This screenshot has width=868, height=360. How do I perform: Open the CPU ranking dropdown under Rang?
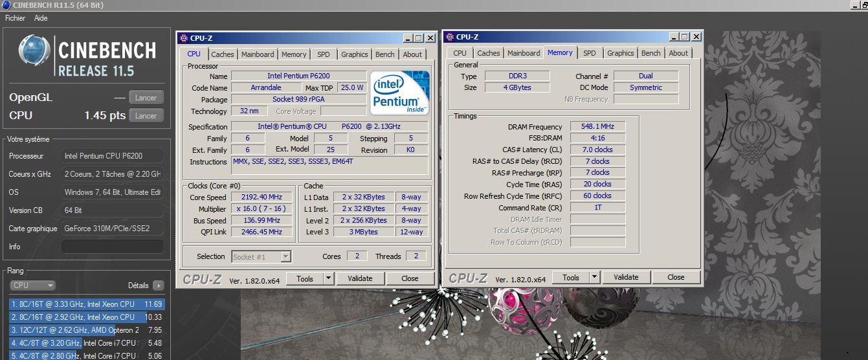[33, 286]
